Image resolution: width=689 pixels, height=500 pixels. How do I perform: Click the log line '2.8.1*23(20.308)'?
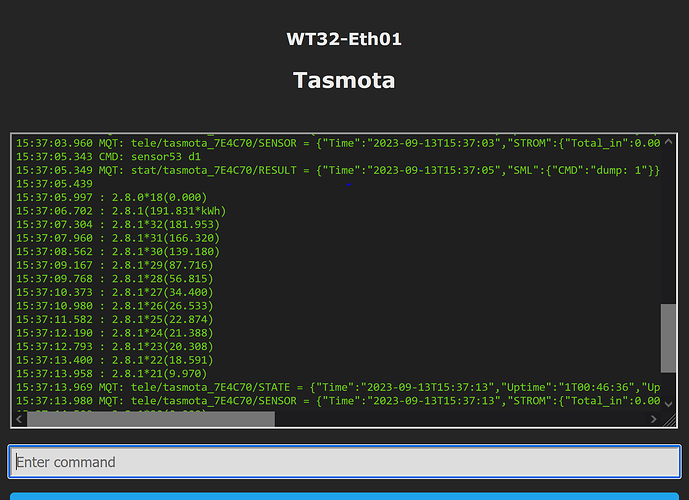pos(115,347)
